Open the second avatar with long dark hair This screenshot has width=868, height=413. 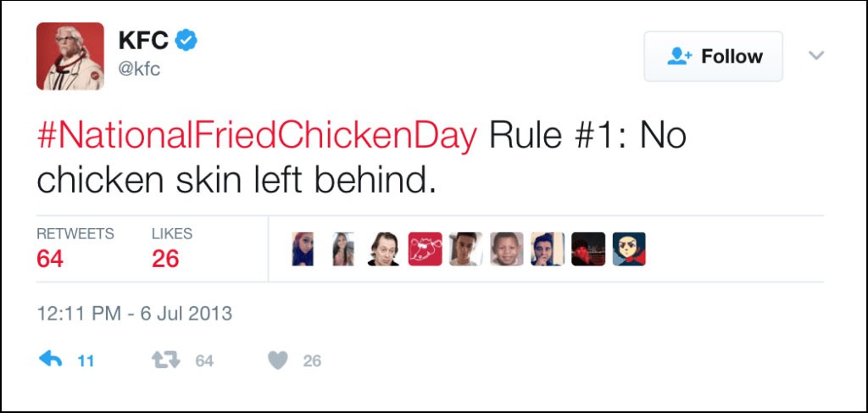343,249
